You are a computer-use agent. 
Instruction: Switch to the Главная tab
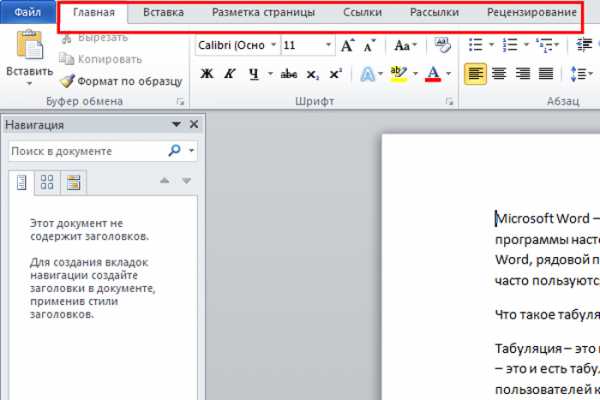point(94,13)
